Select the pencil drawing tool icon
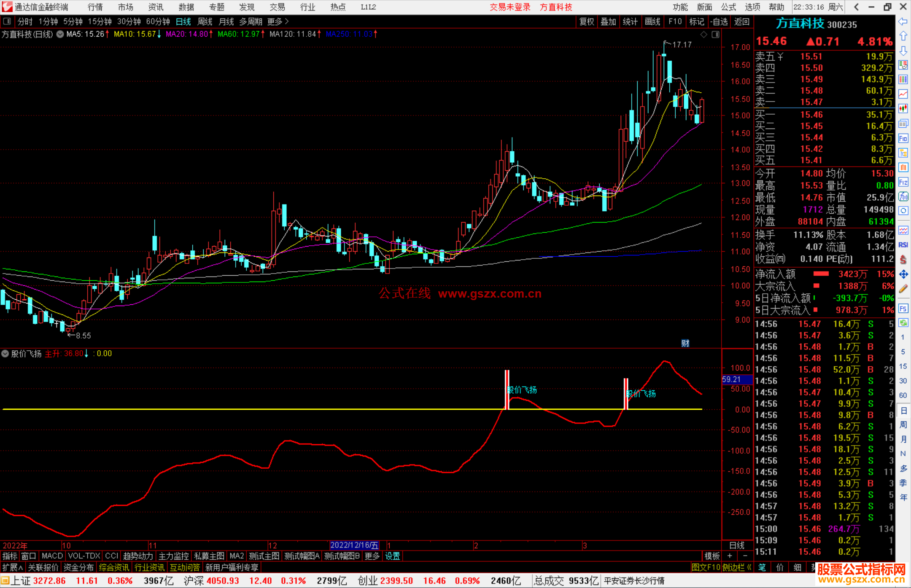Image resolution: width=911 pixels, height=588 pixels. coord(903,289)
